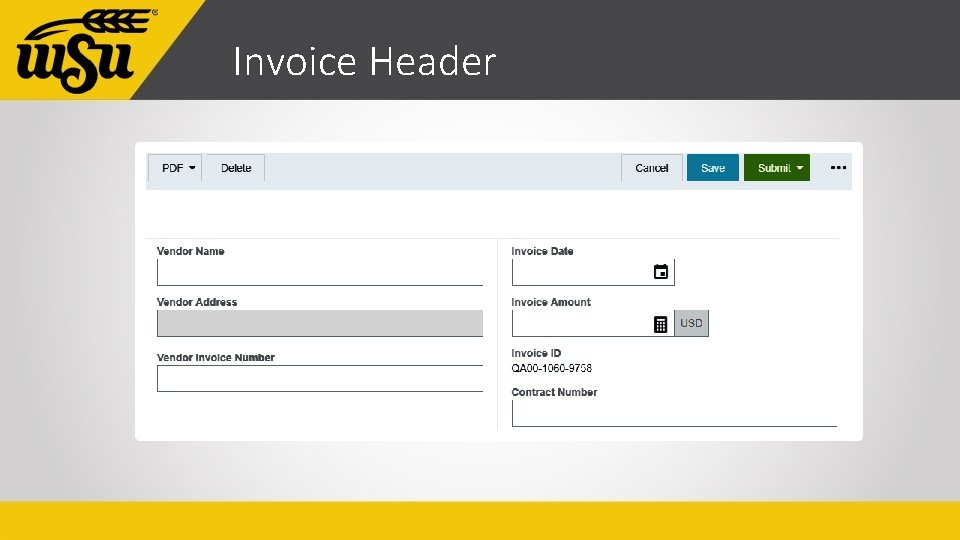This screenshot has height=540, width=960.
Task: Click the Delete button
Action: coord(236,168)
